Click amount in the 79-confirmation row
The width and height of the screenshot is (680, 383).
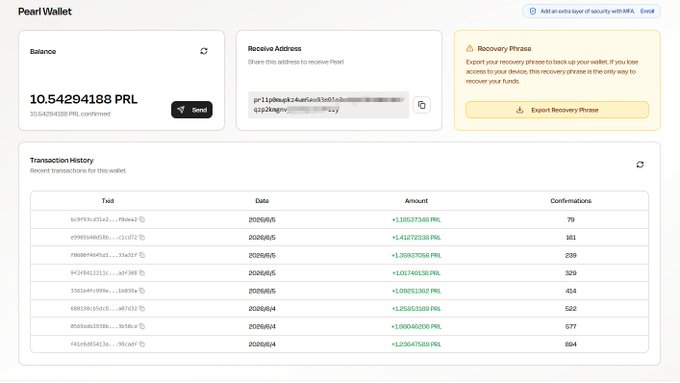pyautogui.click(x=416, y=219)
